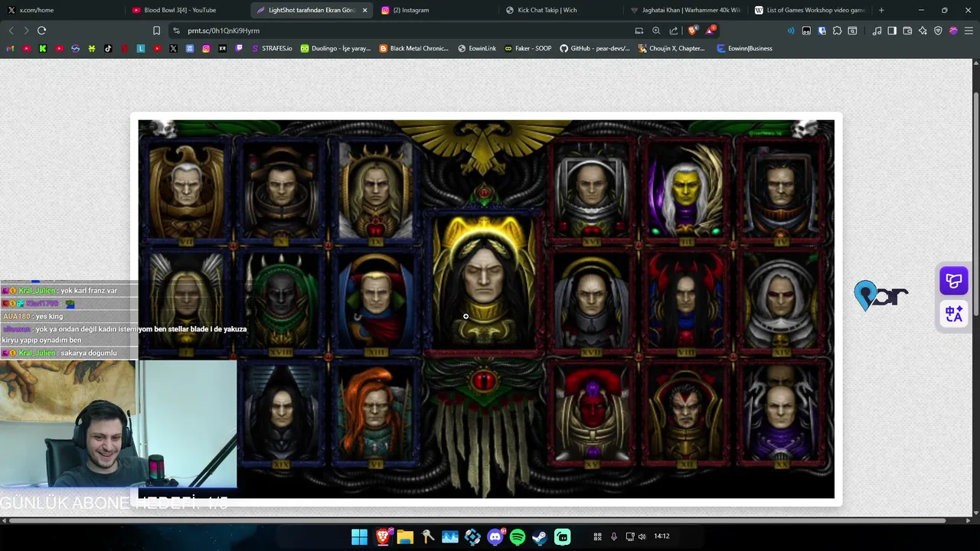
Task: Click the purple chat widget icon on right edge
Action: (954, 281)
